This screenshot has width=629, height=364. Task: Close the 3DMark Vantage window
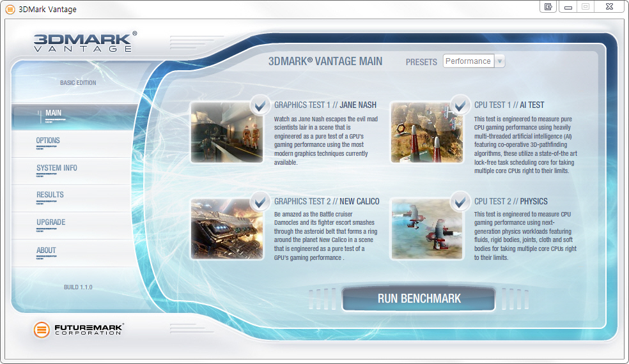tap(609, 7)
